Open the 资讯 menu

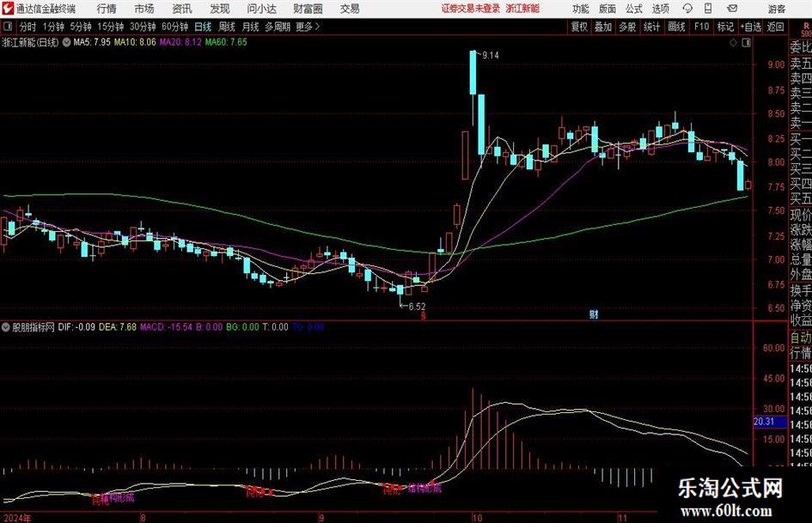coord(182,9)
